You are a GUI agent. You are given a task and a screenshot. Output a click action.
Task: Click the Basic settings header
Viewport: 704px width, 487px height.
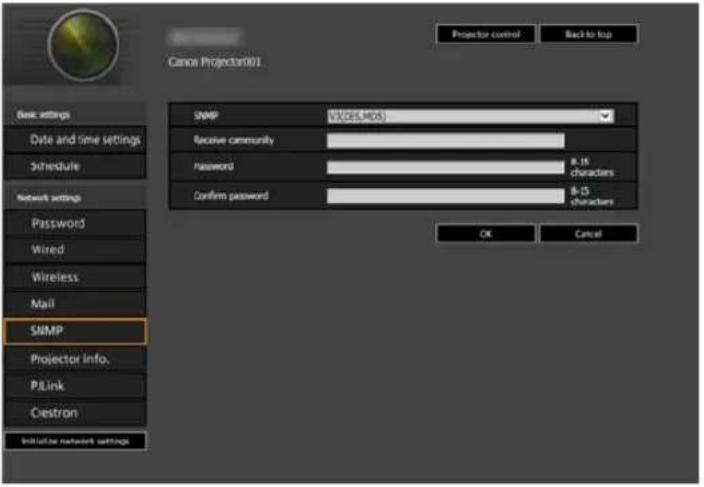pos(44,115)
